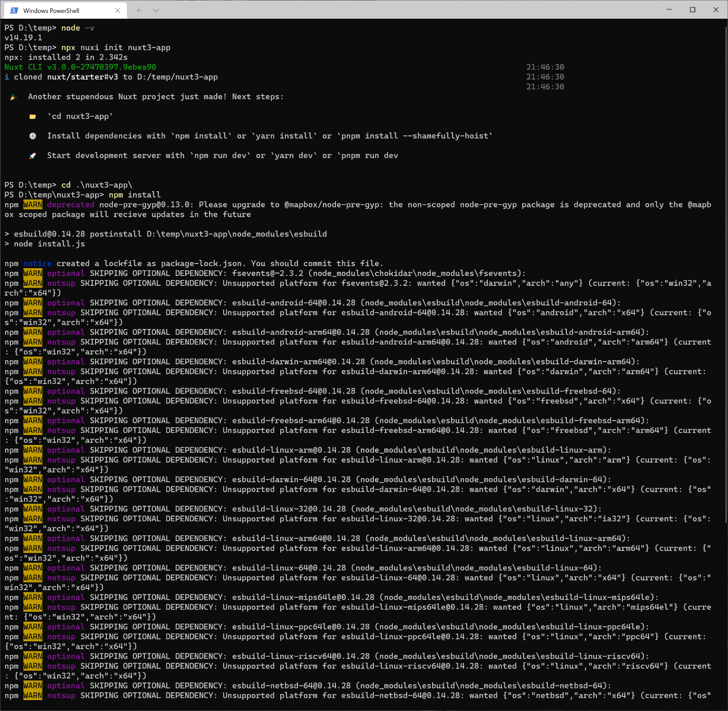Click the 'cd .\nuxt3-app\' command
The width and height of the screenshot is (728, 711).
pos(97,185)
